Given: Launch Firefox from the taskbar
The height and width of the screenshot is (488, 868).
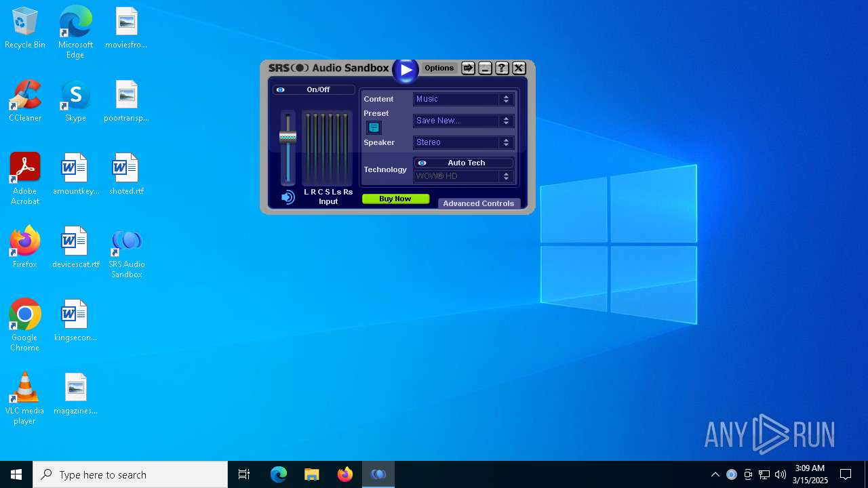Looking at the screenshot, I should (345, 474).
